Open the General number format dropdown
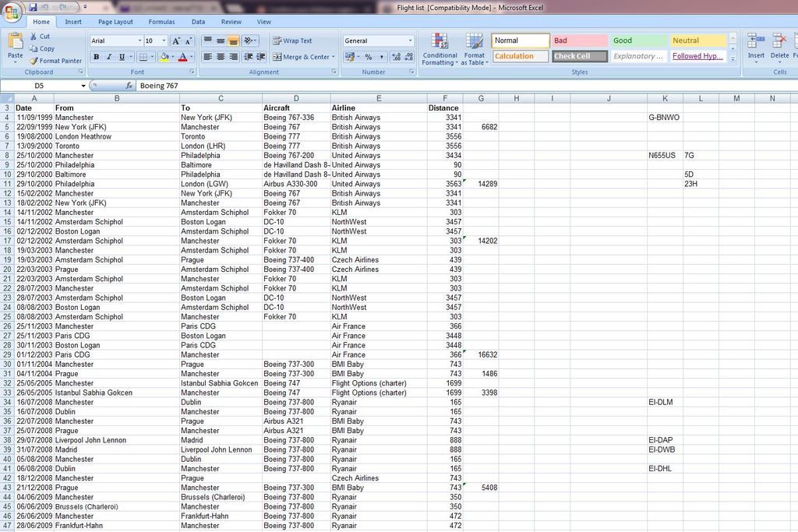The width and height of the screenshot is (798, 532). 410,41
